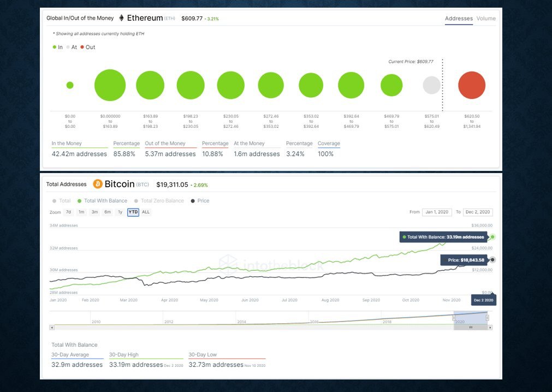The width and height of the screenshot is (552, 392).
Task: Click the green Total With Balance endpoint marker
Action: 492,237
